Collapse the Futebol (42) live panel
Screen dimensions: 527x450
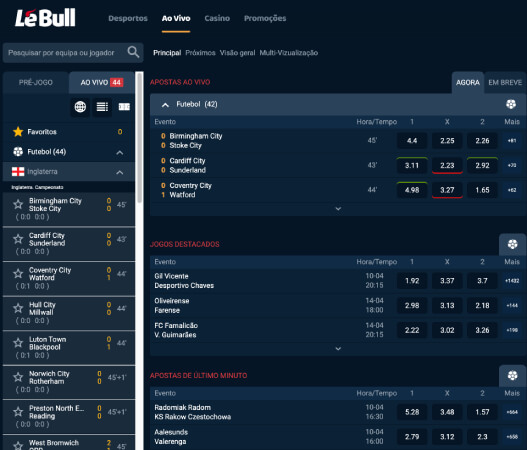click(165, 105)
